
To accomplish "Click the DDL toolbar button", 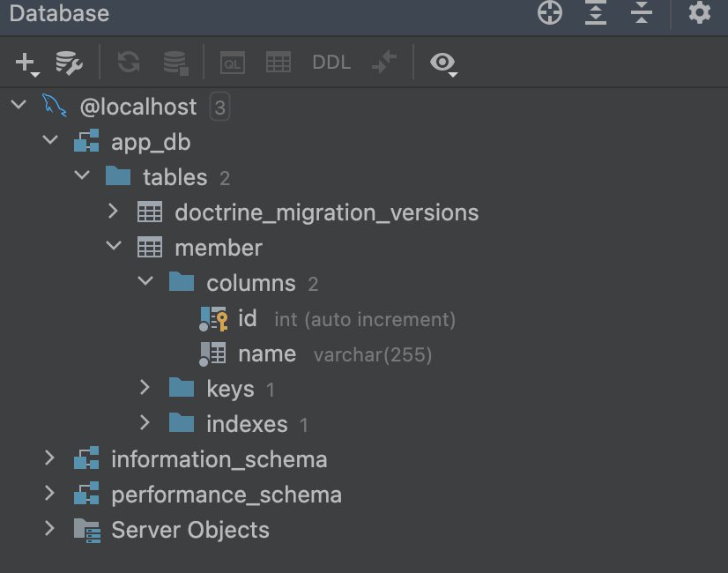I will click(x=331, y=63).
